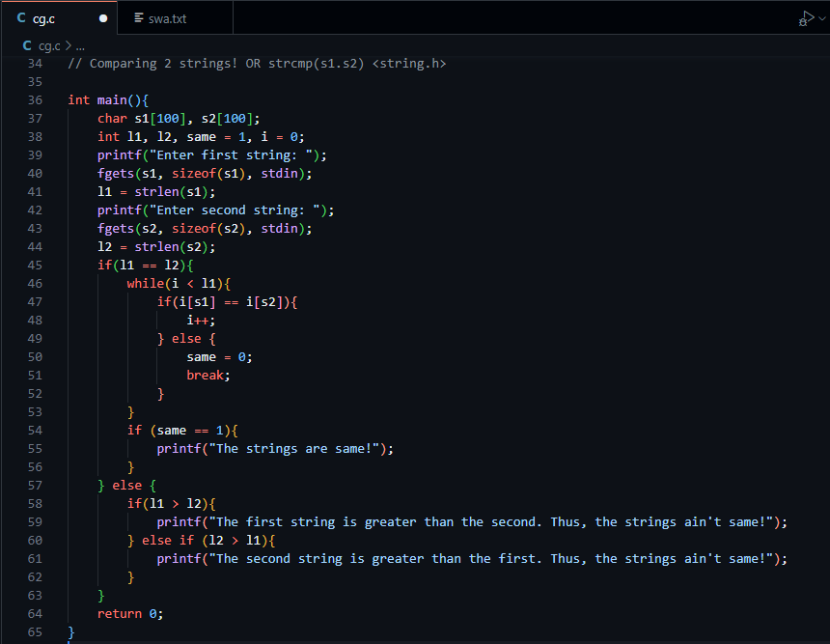Click 'l2 = strlen(s2);' statement
This screenshot has width=830, height=644.
pyautogui.click(x=156, y=247)
